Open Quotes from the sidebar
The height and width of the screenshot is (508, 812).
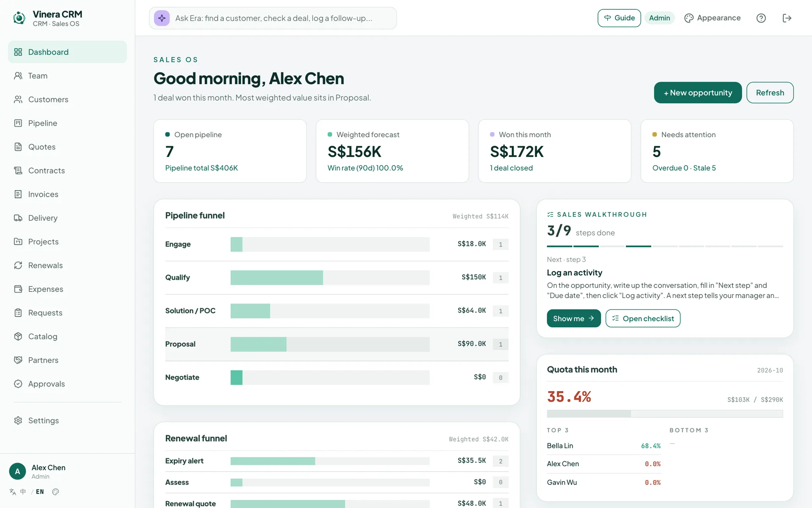coord(67,147)
